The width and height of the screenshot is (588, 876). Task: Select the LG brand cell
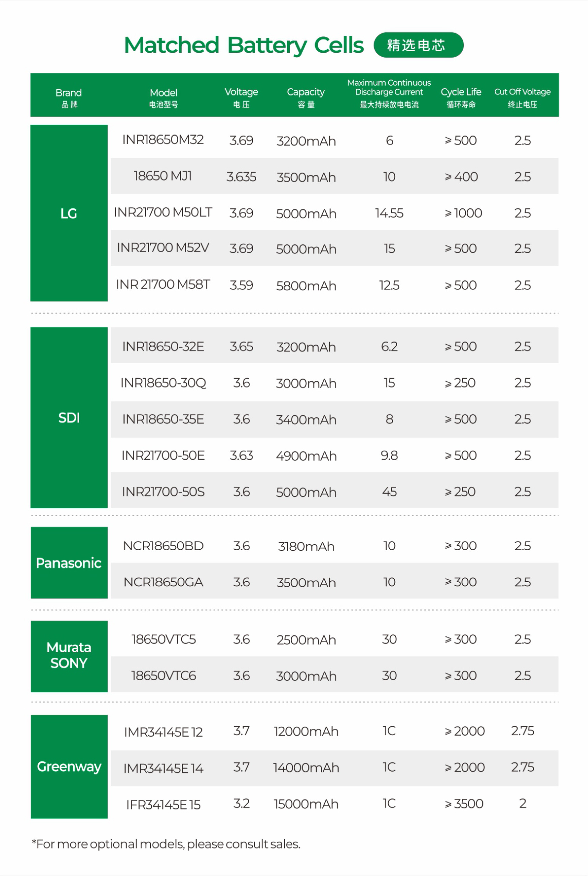pos(69,213)
